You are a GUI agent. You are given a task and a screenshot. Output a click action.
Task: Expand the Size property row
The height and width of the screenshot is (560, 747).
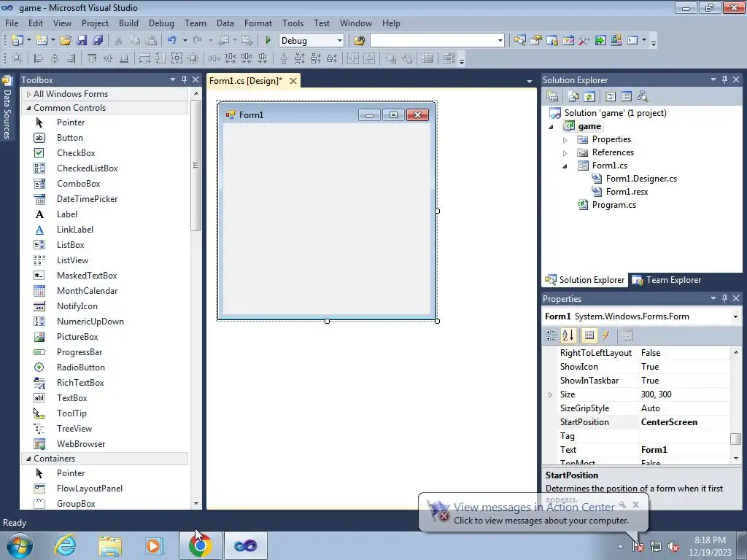click(550, 394)
